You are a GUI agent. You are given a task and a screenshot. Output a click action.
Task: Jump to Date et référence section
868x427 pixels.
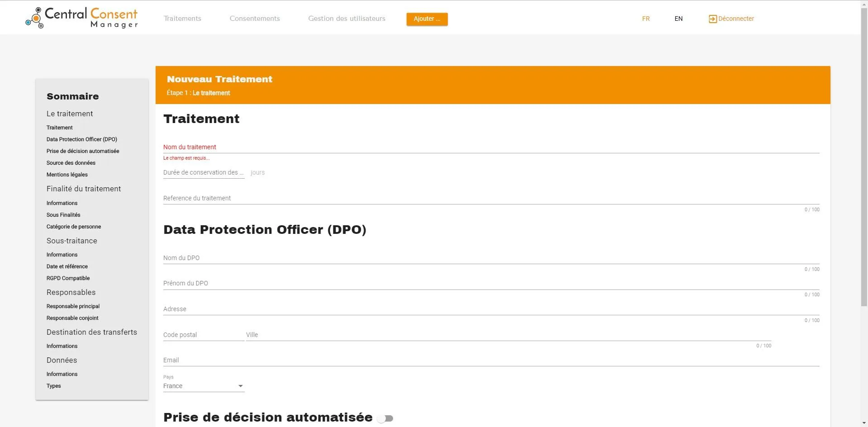tap(67, 266)
